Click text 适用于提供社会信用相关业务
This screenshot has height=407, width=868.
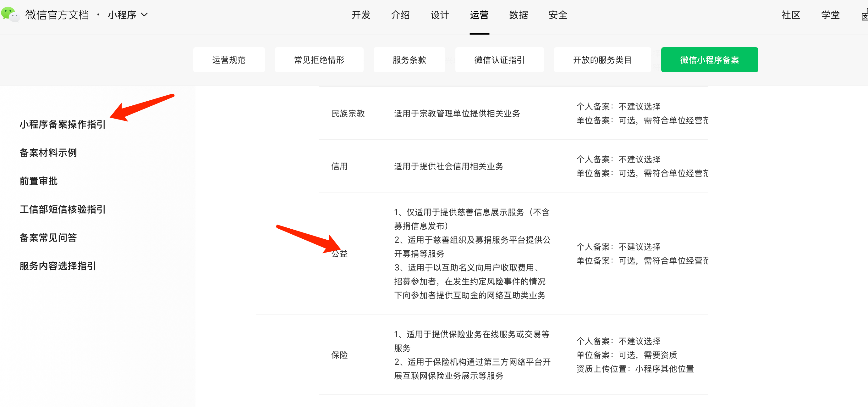(x=449, y=166)
